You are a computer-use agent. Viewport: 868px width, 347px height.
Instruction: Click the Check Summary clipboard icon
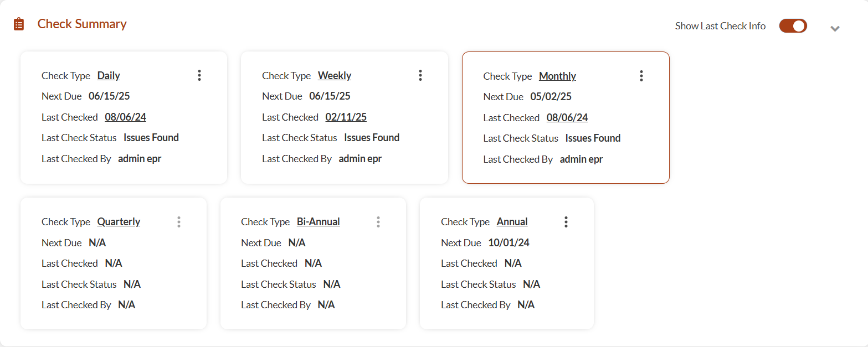click(19, 24)
